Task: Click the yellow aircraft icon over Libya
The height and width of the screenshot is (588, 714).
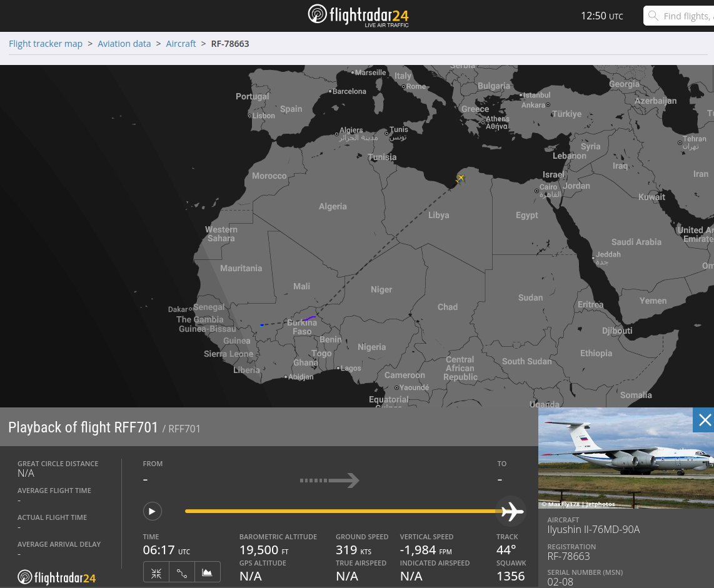Action: click(x=460, y=179)
